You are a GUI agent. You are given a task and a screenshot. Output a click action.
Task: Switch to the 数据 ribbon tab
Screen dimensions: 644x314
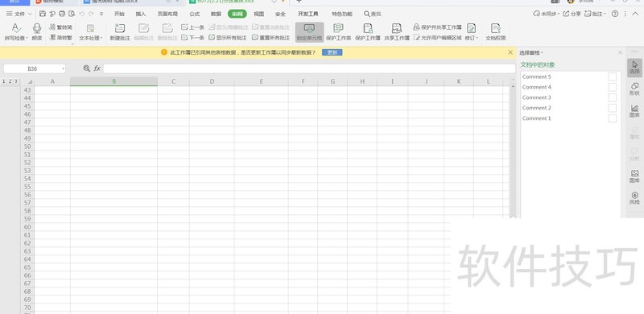(x=216, y=14)
